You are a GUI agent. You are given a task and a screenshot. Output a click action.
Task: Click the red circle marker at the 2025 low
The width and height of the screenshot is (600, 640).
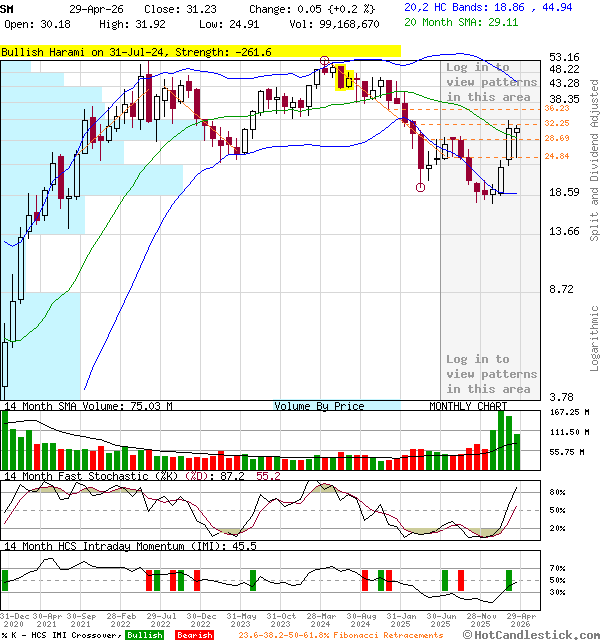421,187
